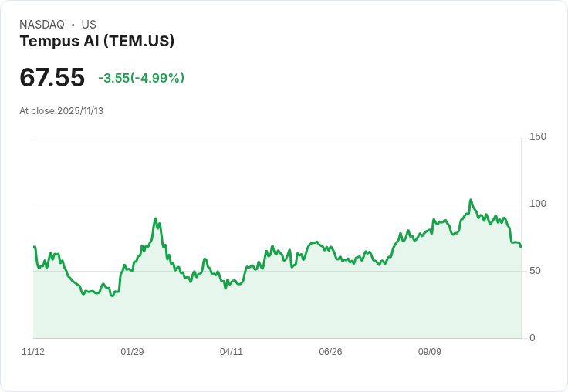
Task: Select the 11/12 date on x-axis
Action: (33, 352)
